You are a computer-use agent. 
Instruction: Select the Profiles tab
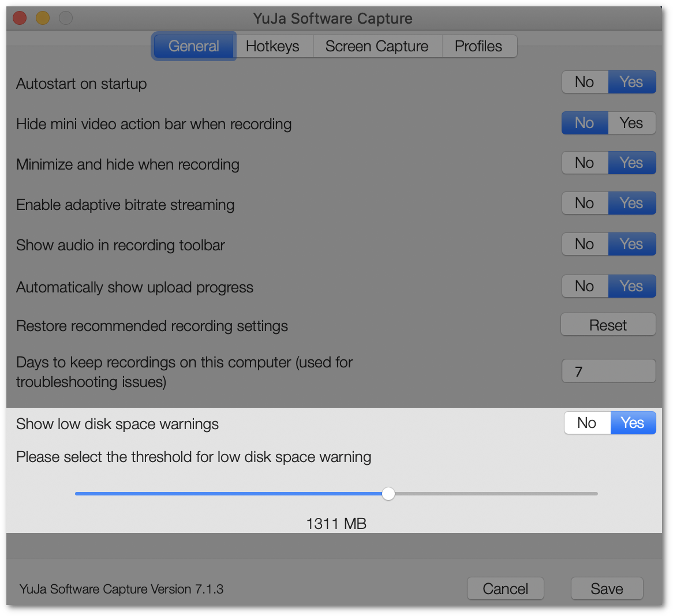click(x=478, y=46)
